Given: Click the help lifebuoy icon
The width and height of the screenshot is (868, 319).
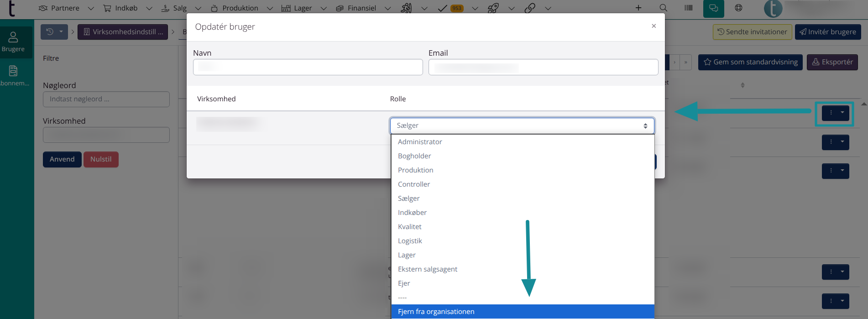Looking at the screenshot, I should click(738, 8).
